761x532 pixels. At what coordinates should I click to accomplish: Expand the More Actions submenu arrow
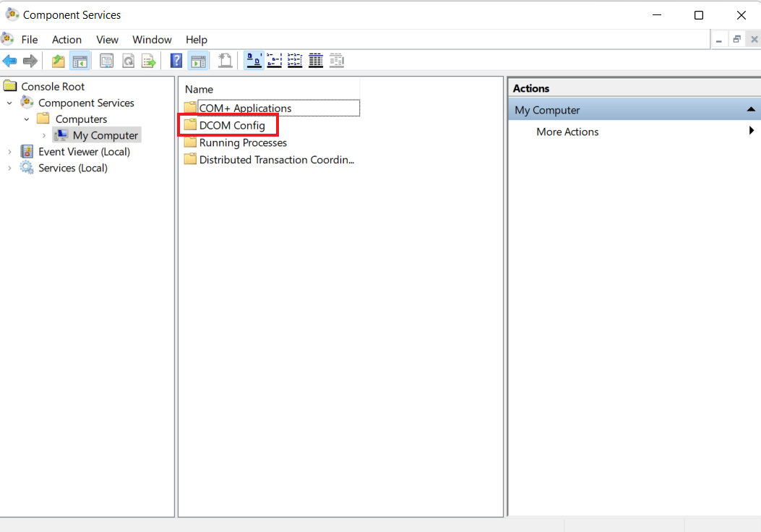[752, 130]
